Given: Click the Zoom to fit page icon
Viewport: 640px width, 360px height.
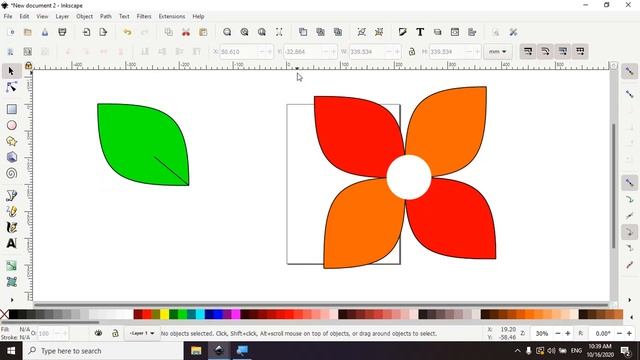Looking at the screenshot, I should [x=262, y=32].
